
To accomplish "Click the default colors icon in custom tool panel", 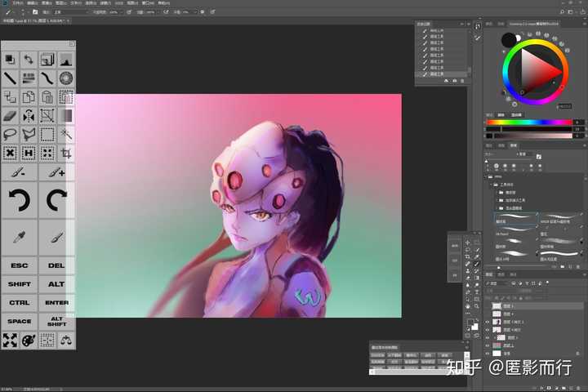I will pyautogui.click(x=10, y=60).
